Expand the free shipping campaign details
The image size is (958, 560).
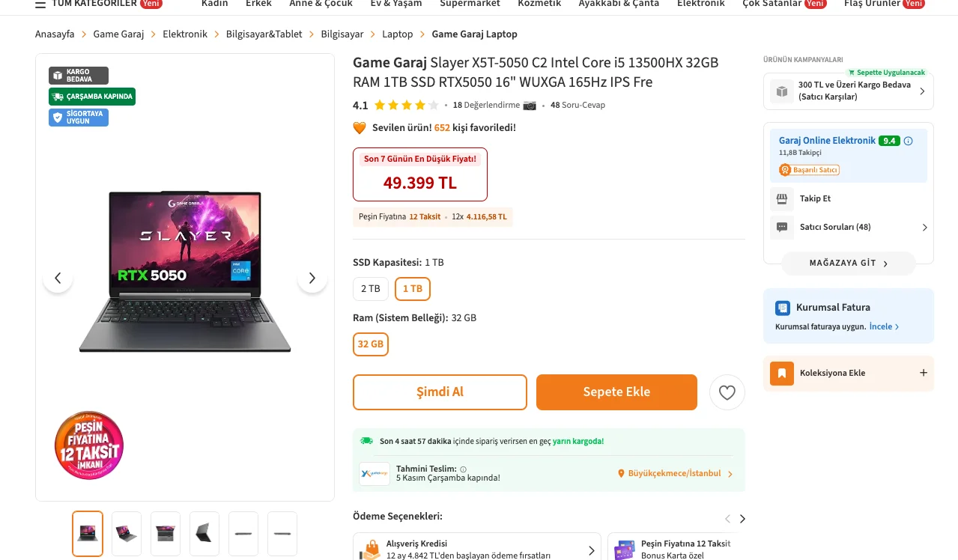point(922,91)
